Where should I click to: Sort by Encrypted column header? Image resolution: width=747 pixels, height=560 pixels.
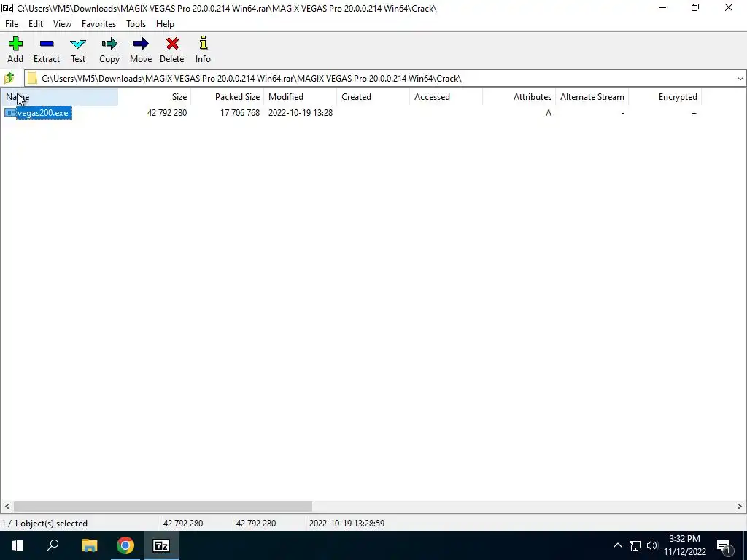pyautogui.click(x=665, y=97)
